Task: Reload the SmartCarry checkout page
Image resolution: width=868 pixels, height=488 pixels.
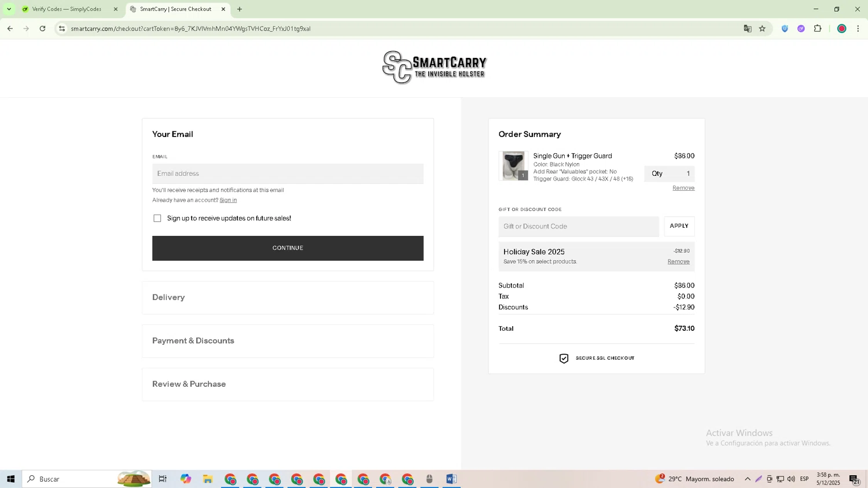Action: [42, 28]
